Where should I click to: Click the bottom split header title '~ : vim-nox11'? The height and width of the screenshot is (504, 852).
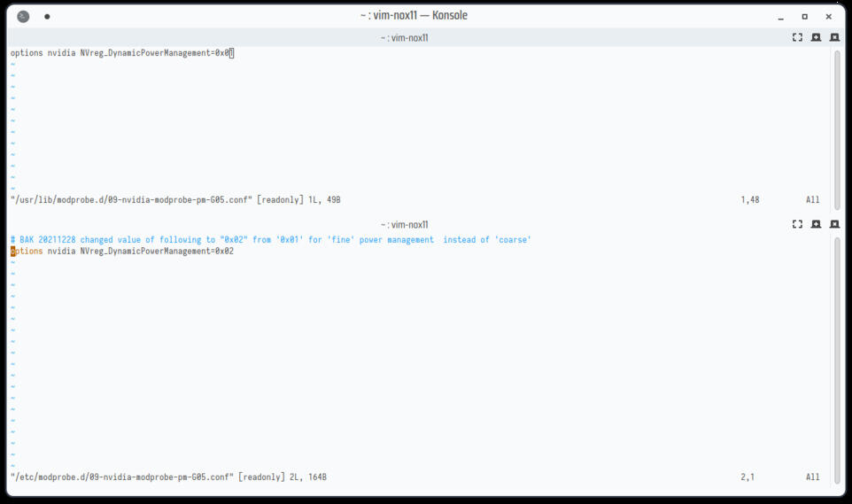pyautogui.click(x=404, y=225)
